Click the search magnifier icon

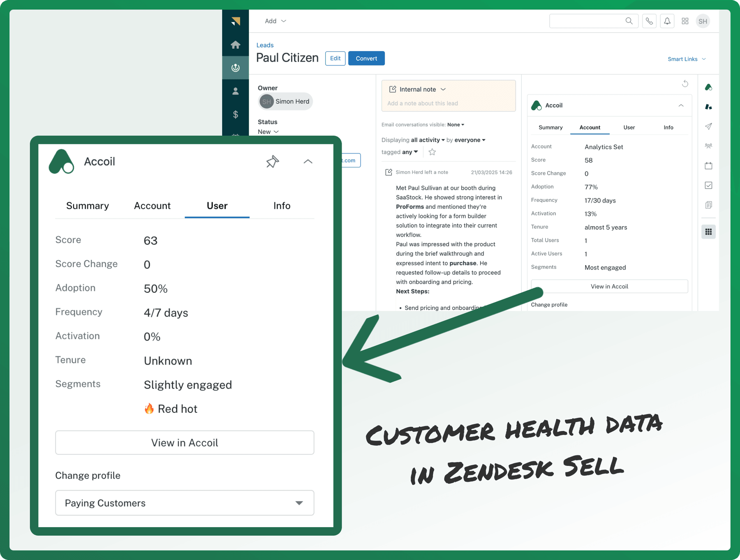(x=629, y=21)
